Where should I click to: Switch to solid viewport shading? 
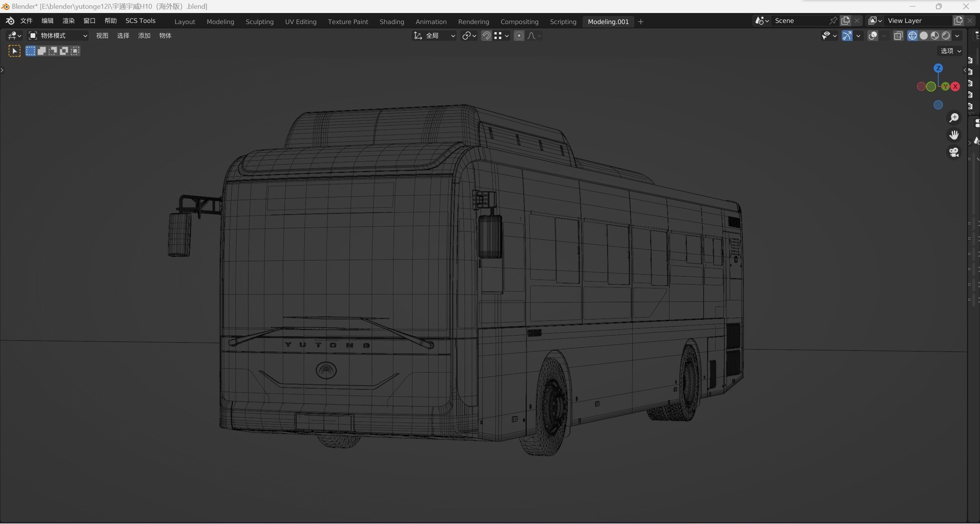point(924,36)
